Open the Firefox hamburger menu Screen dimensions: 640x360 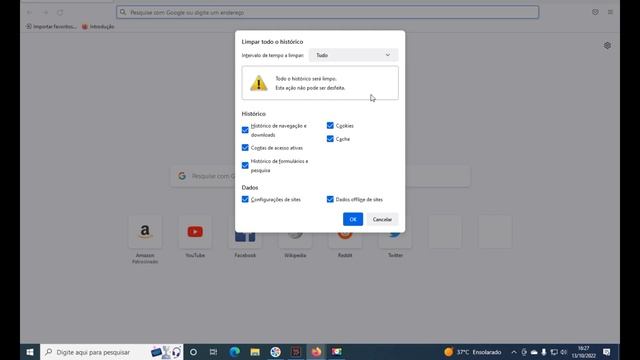click(610, 12)
